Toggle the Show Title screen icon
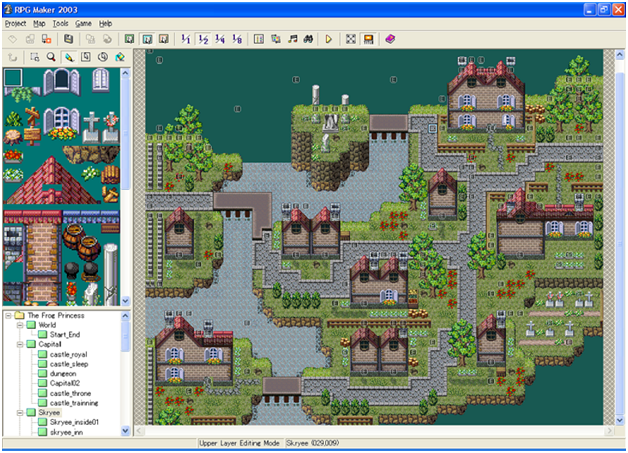Image resolution: width=628 pixels, height=453 pixels. point(368,39)
